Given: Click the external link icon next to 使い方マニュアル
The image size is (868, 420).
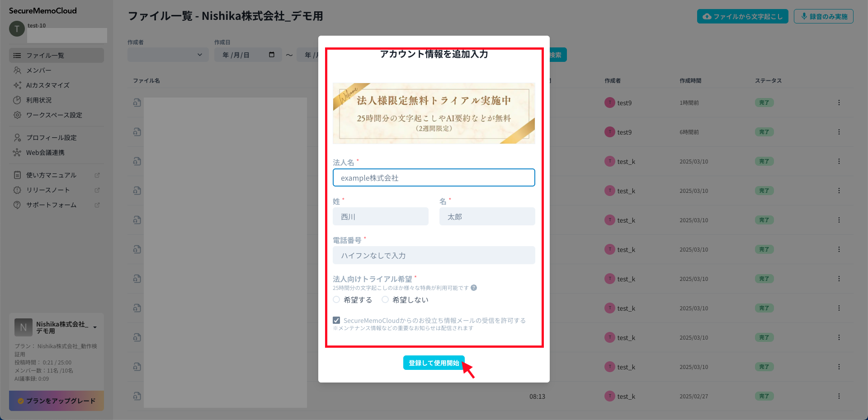Looking at the screenshot, I should (97, 175).
